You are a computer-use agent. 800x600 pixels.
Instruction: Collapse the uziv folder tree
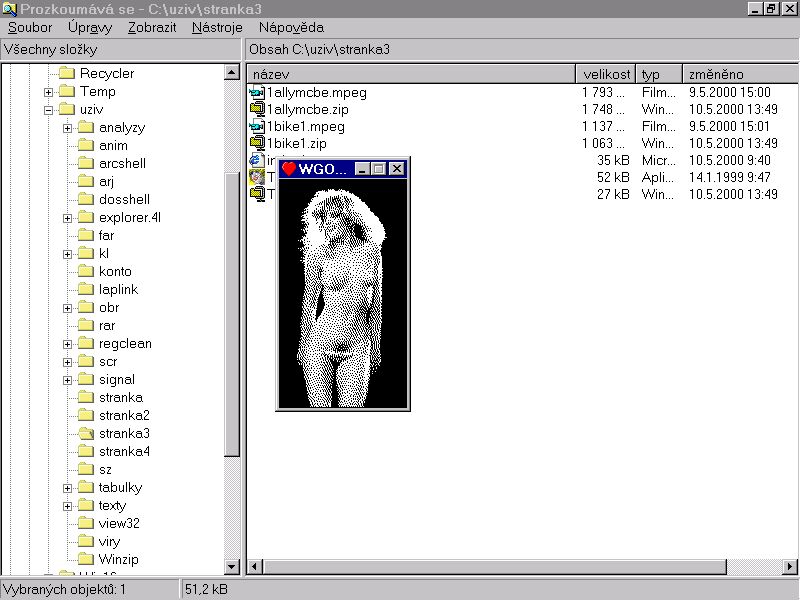point(48,110)
